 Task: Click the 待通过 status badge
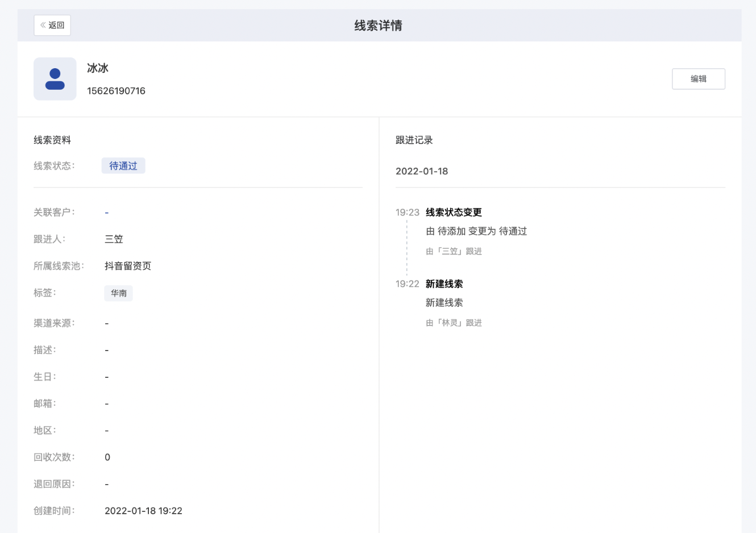pyautogui.click(x=123, y=166)
